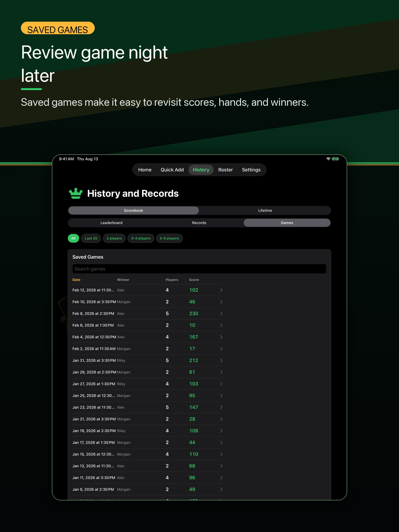Viewport: 399px width, 532px height.
Task: Sort by the Winner column header
Action: pos(123,280)
